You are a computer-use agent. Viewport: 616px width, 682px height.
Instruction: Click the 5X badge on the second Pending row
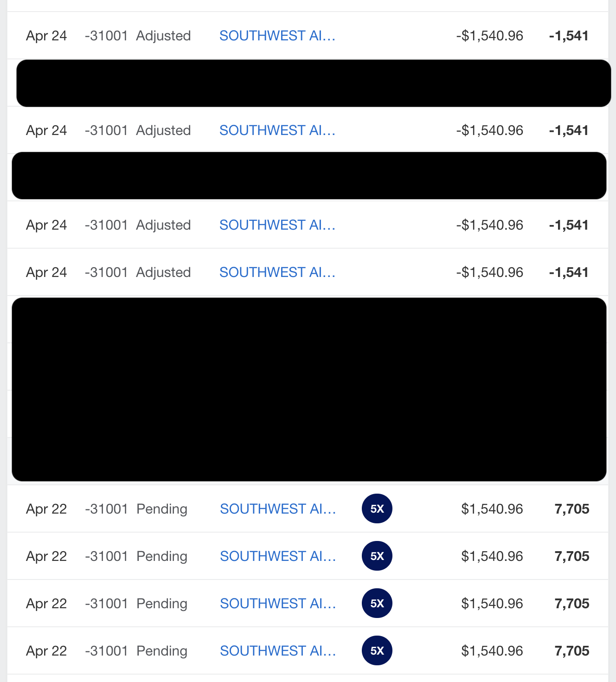point(377,556)
